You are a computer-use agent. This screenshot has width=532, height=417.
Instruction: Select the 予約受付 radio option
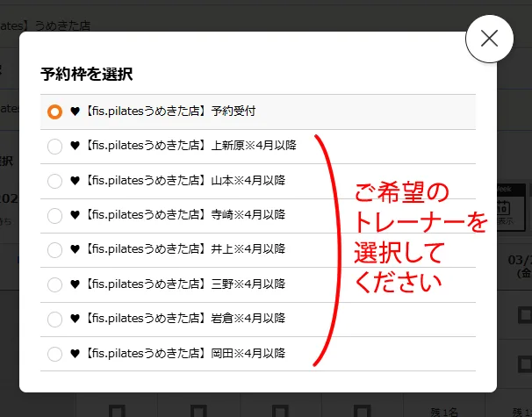(54, 111)
